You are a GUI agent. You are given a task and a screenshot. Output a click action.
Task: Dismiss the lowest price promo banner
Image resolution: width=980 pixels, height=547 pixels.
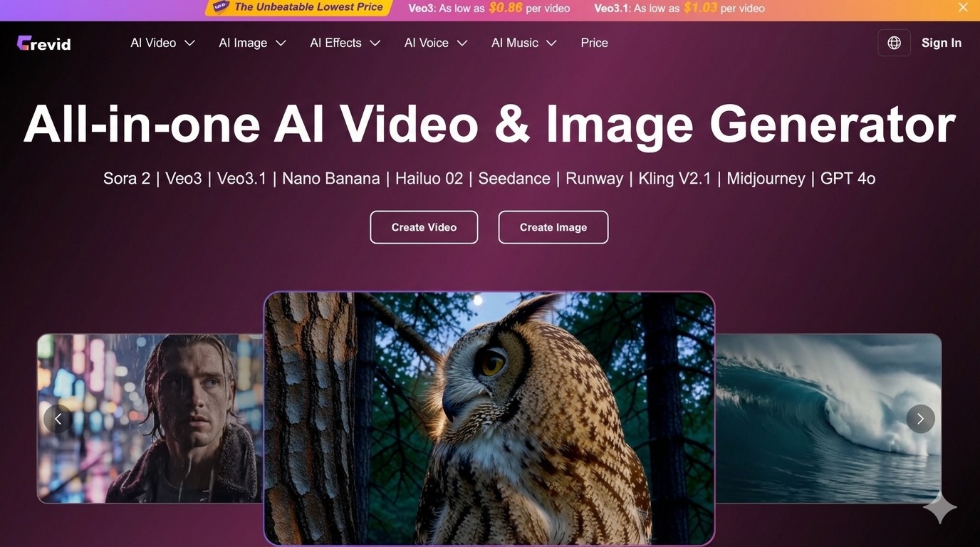[963, 7]
